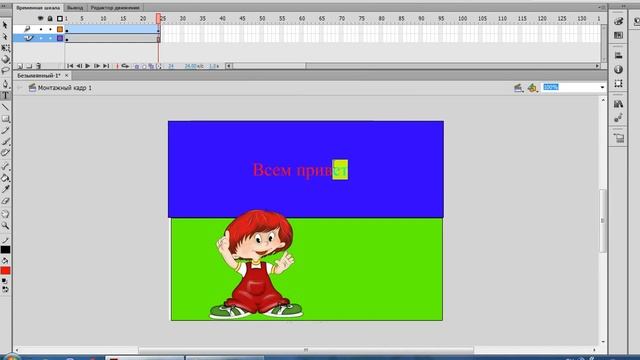The width and height of the screenshot is (640, 360).
Task: Go to first frame
Action: tap(70, 66)
